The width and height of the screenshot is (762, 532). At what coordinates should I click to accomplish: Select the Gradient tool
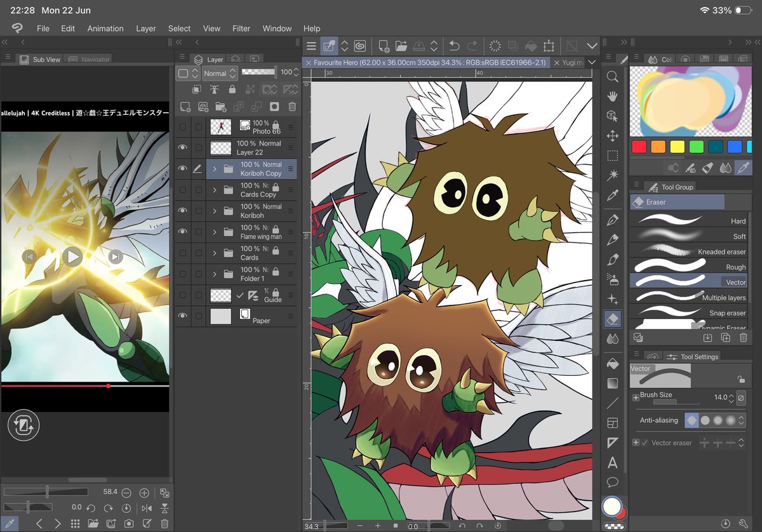pos(612,383)
